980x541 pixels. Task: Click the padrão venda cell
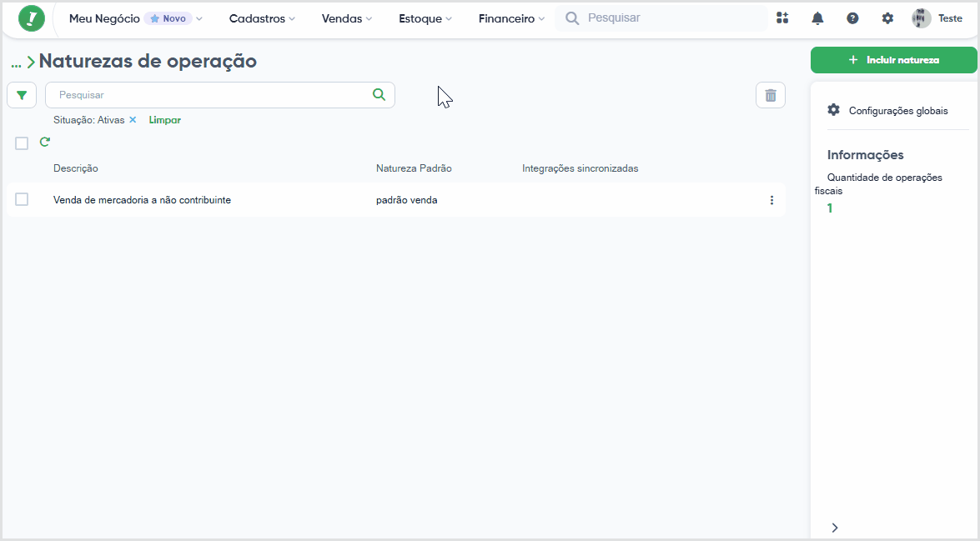[x=407, y=200]
